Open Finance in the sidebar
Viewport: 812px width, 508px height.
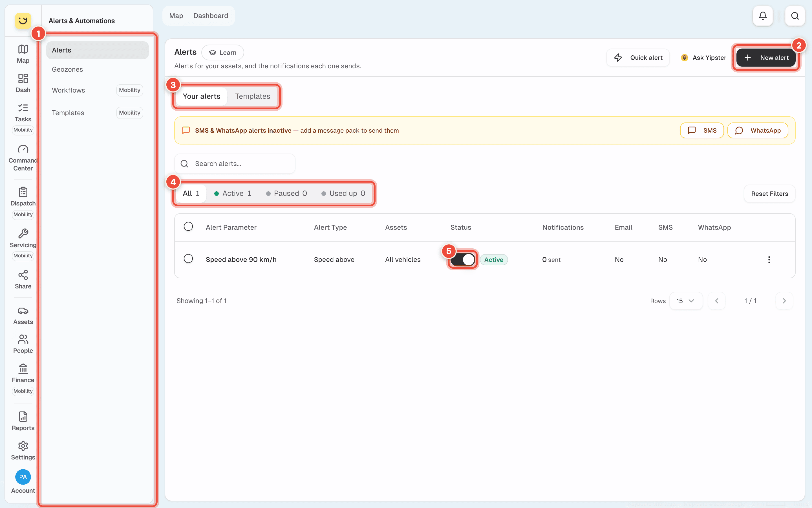pos(23,373)
